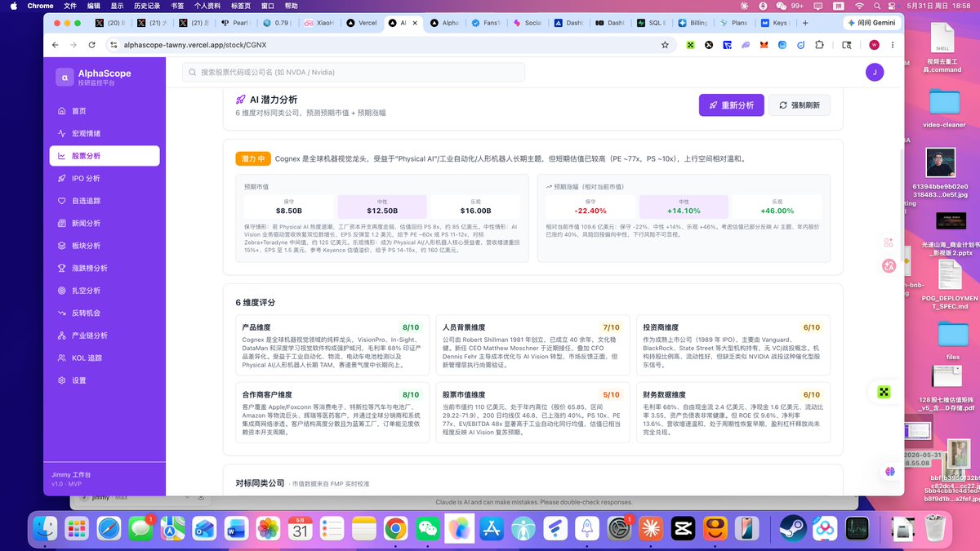
Task: Open 自选追踪 heart menu item
Action: (104, 201)
